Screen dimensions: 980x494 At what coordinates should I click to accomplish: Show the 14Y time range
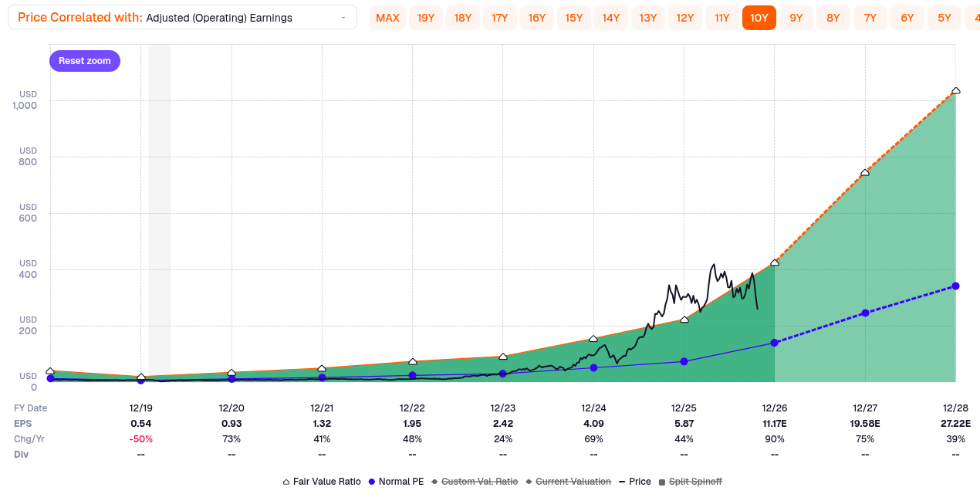(x=611, y=18)
